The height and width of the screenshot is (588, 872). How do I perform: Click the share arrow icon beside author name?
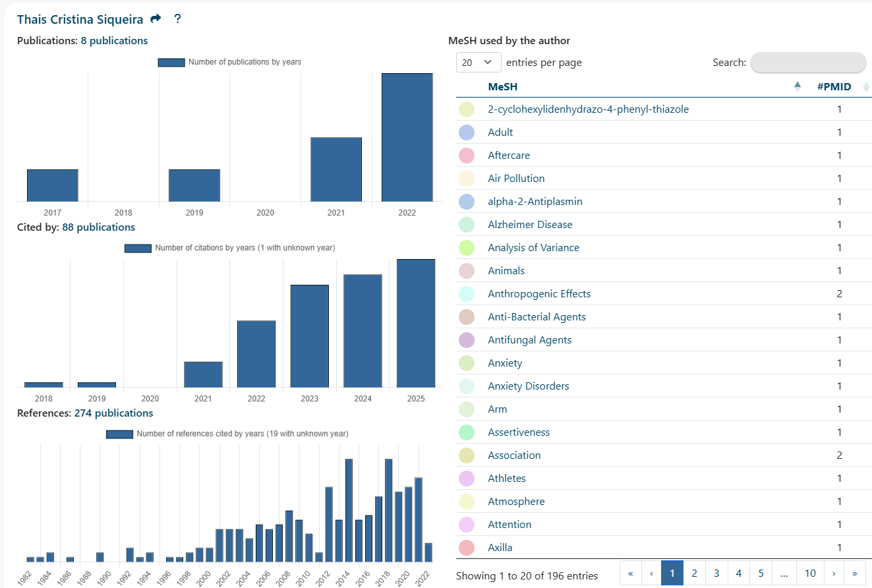point(156,19)
